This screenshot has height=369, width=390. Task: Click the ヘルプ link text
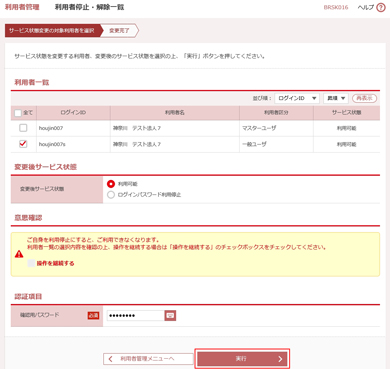366,7
